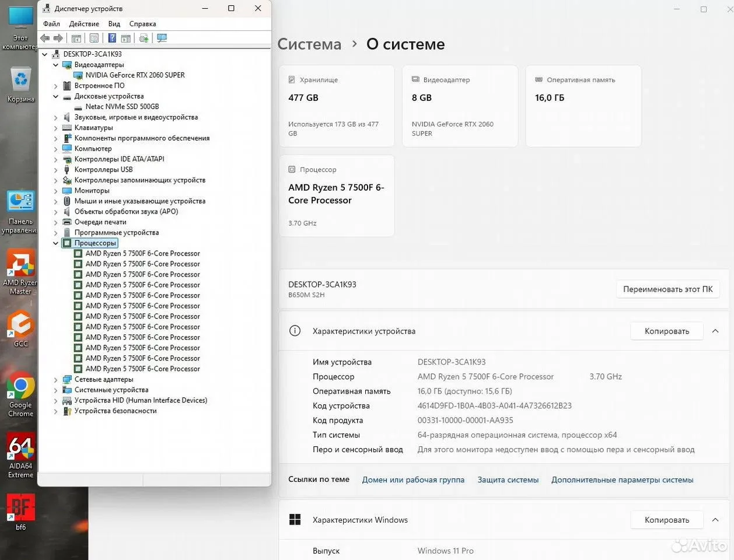734x560 pixels.
Task: Expand the Клавиатуры category
Action: pyautogui.click(x=56, y=128)
